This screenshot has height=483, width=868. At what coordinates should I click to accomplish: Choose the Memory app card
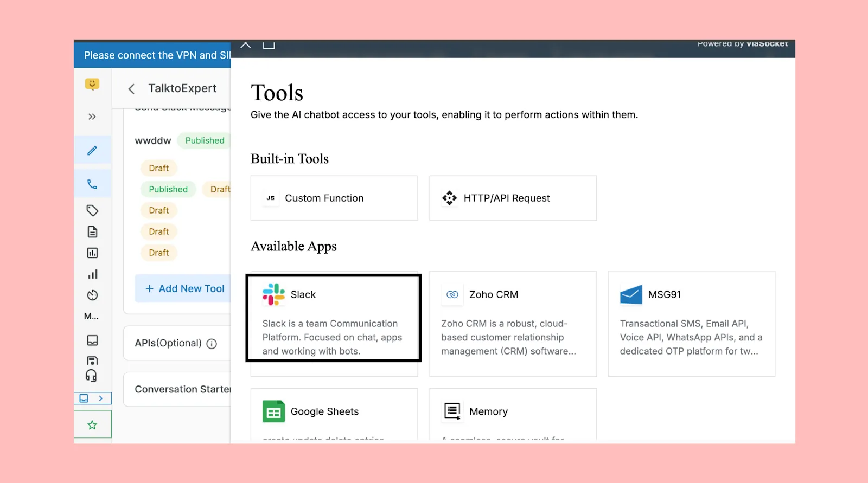[513, 414]
